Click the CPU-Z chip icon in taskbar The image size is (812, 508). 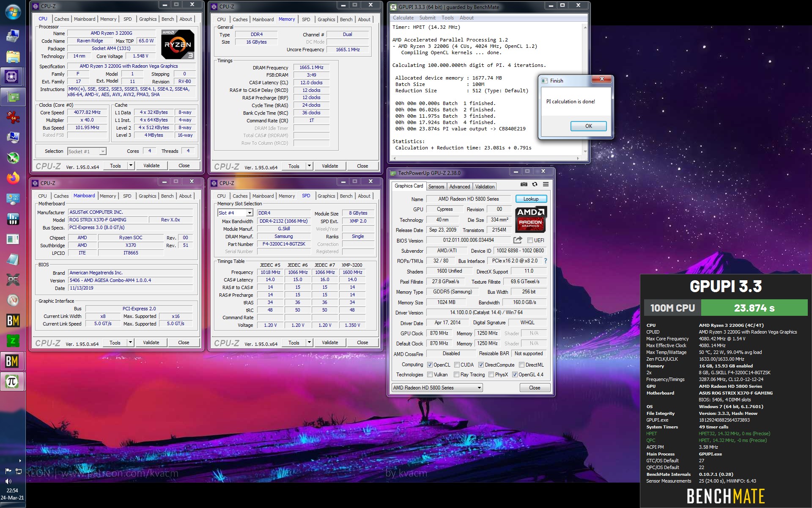point(12,77)
